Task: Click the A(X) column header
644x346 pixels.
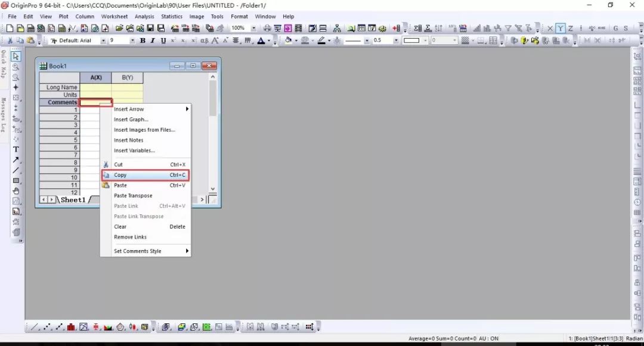Action: [x=95, y=77]
